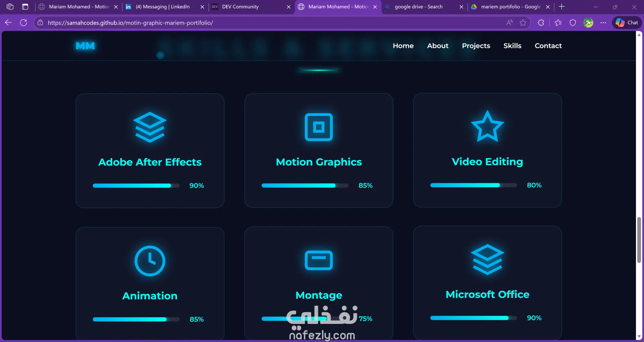Navigate to the Projects section

pyautogui.click(x=476, y=46)
